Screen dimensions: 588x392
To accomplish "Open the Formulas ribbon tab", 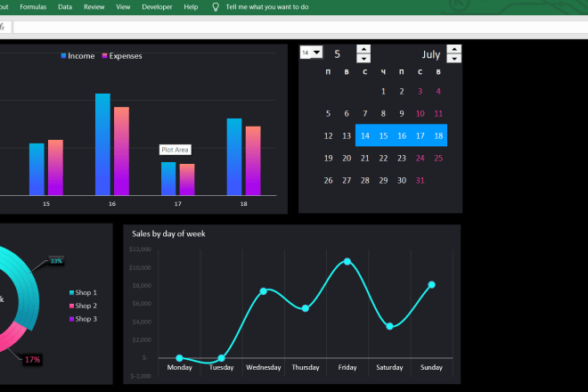I will coord(33,7).
